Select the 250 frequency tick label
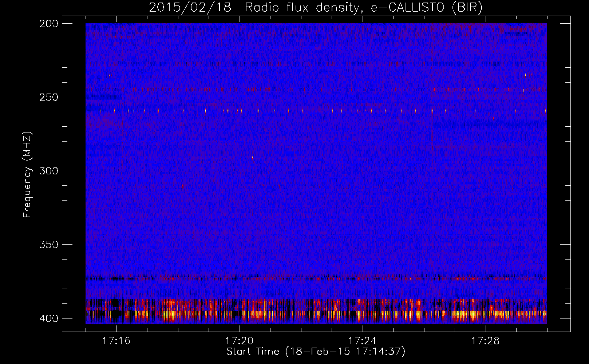The width and height of the screenshot is (589, 364). click(x=48, y=97)
